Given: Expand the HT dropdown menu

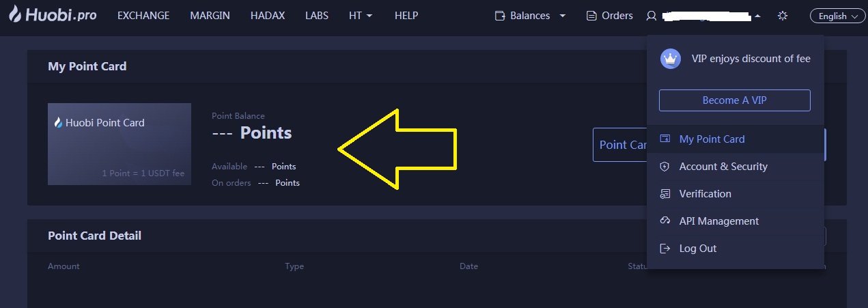Looking at the screenshot, I should pyautogui.click(x=361, y=15).
